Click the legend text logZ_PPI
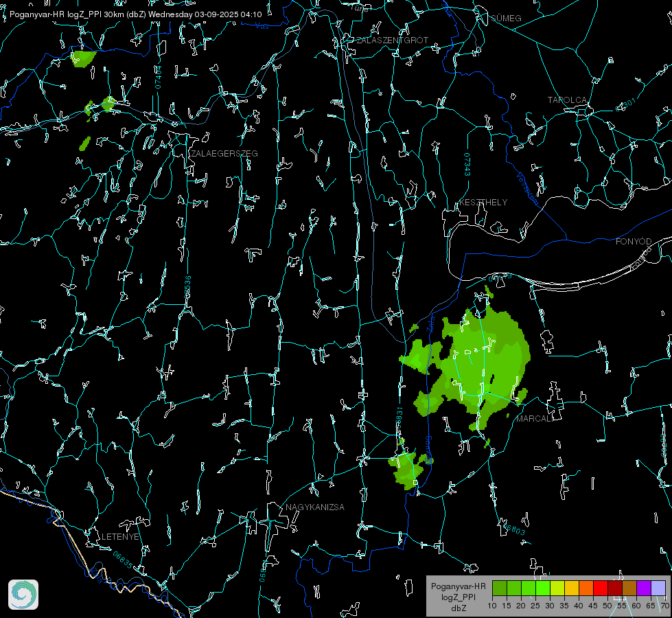Screen dimensions: 672x618 458,597
